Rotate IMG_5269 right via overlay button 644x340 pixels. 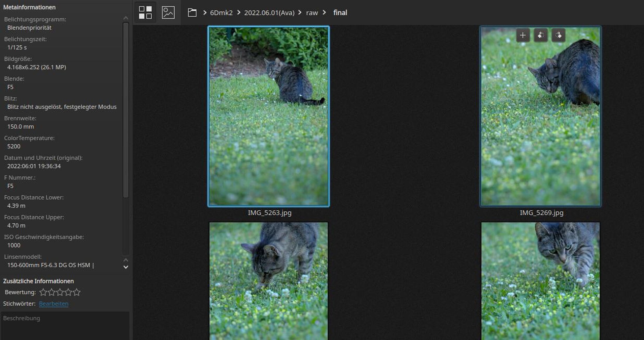pos(558,35)
